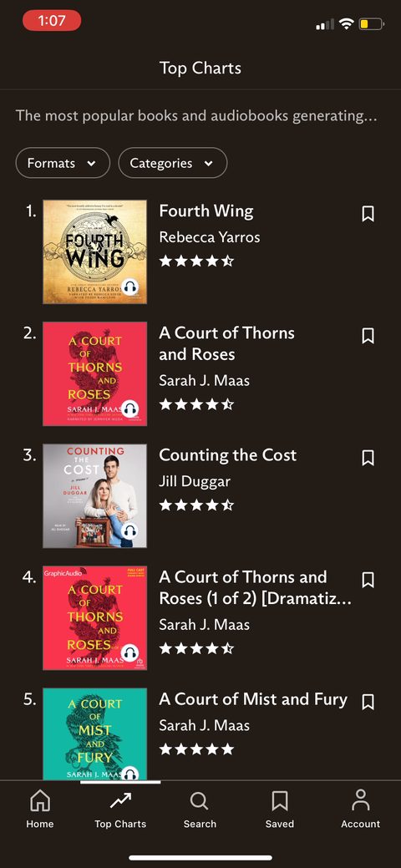Tap headphones badge on Counting the Cost cover
Image resolution: width=401 pixels, height=868 pixels.
[130, 530]
